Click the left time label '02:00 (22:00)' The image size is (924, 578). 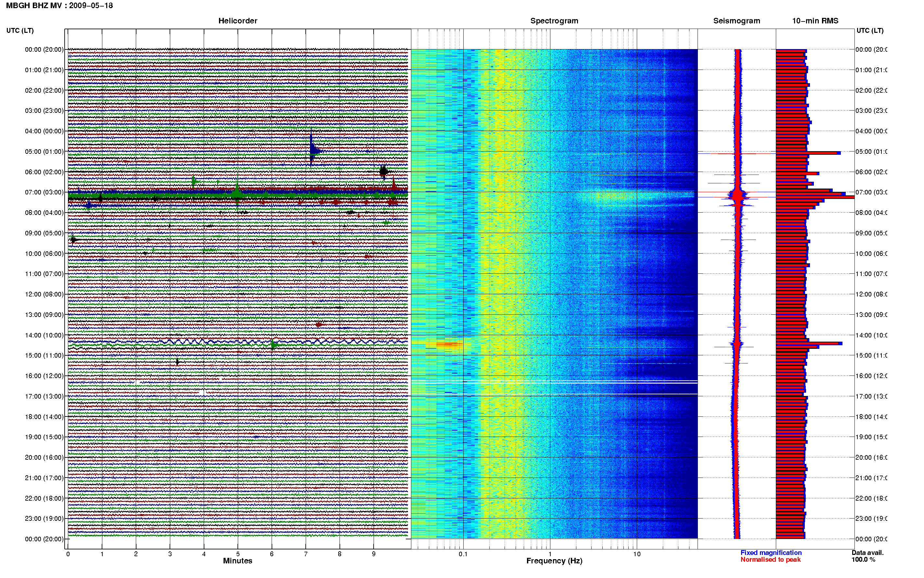[44, 91]
